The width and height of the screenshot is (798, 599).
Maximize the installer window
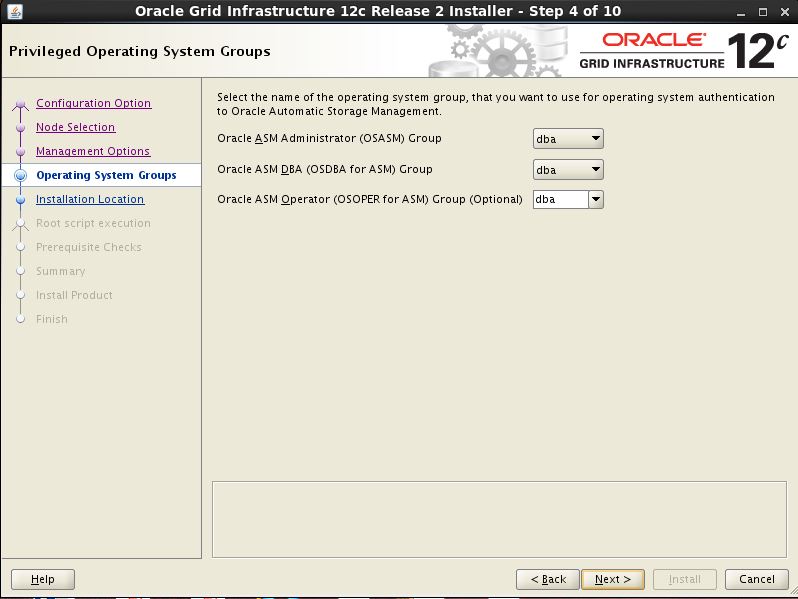click(762, 12)
